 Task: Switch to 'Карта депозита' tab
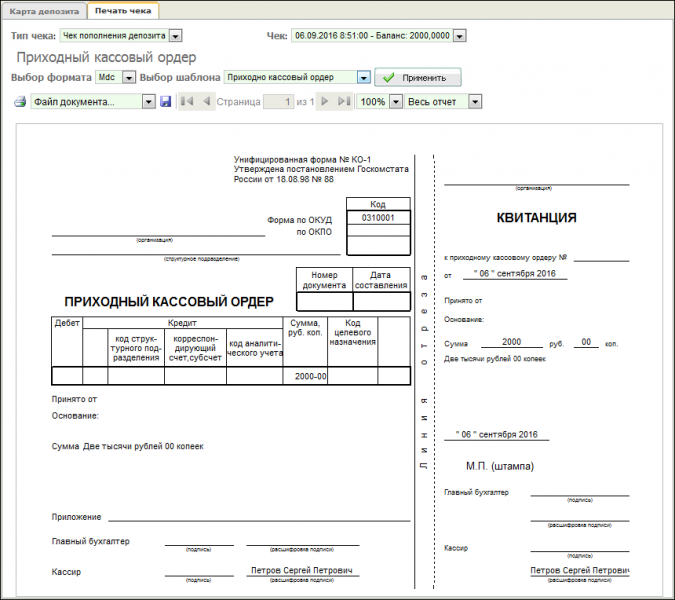click(44, 11)
